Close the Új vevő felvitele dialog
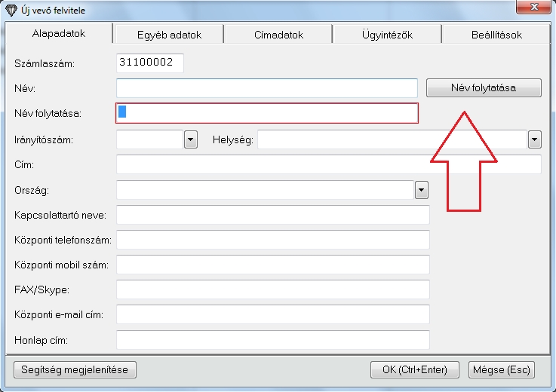Image resolution: width=556 pixels, height=392 pixels. [x=533, y=8]
